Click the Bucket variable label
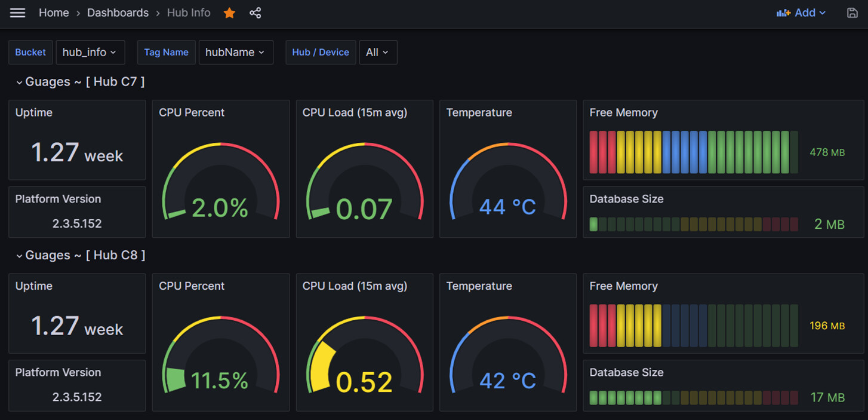Screen dimensions: 868x420 (x=30, y=52)
